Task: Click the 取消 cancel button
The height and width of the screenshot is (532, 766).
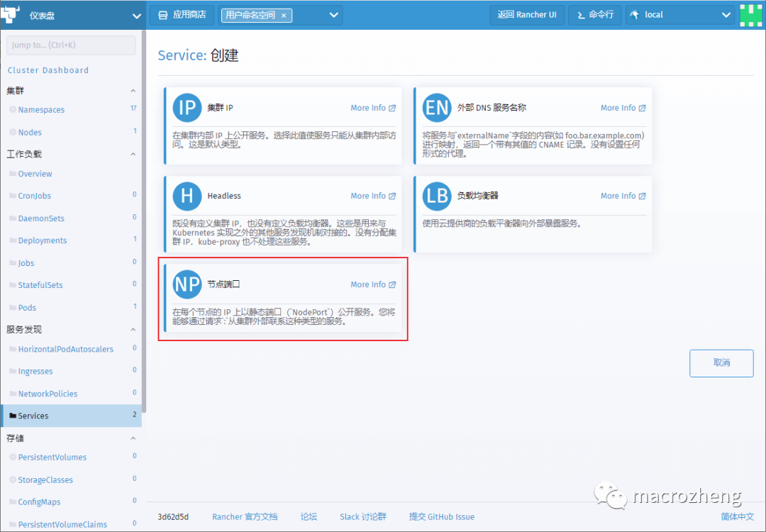Action: (721, 363)
